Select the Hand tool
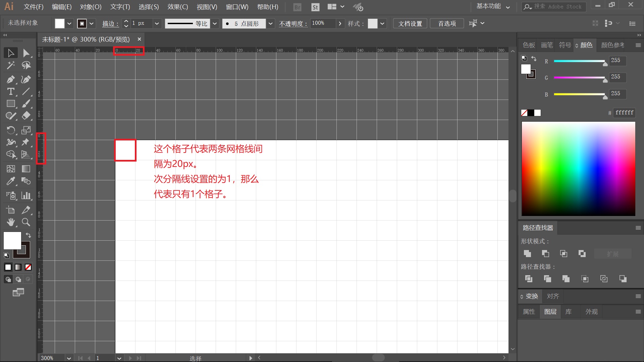This screenshot has height=362, width=644. (x=10, y=222)
